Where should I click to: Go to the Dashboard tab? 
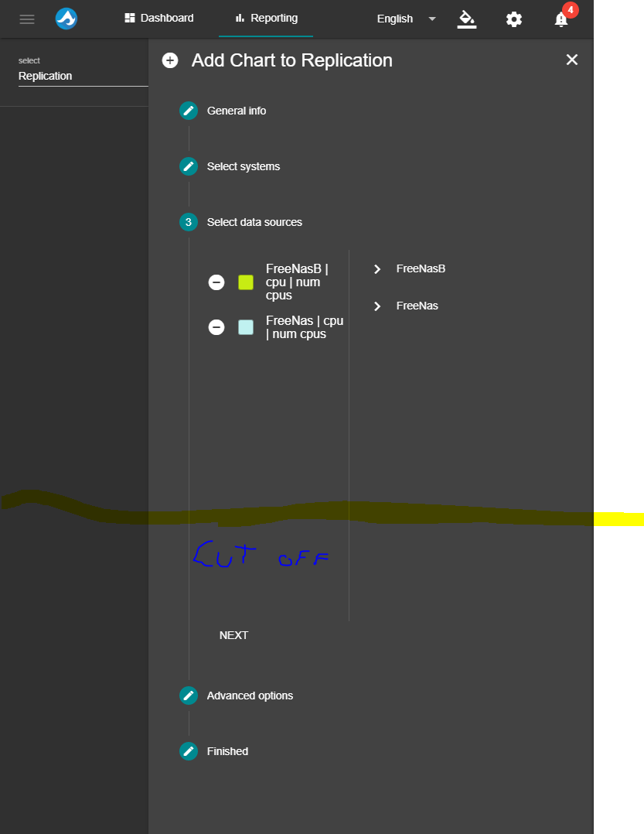159,18
